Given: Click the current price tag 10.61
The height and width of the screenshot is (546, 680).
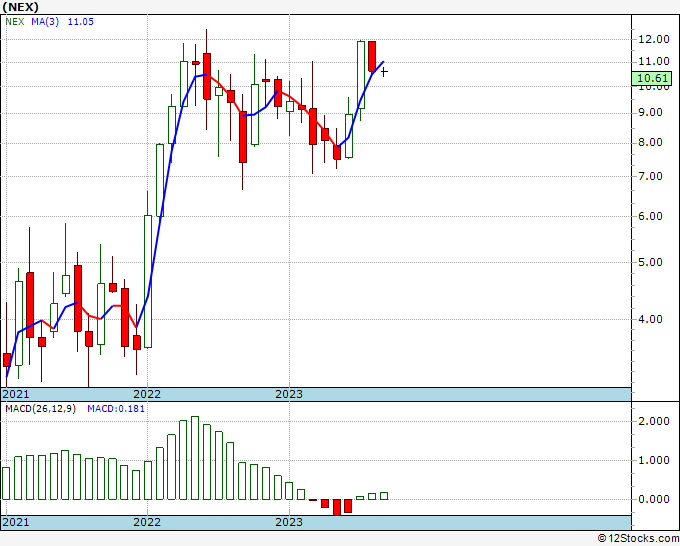Looking at the screenshot, I should tap(654, 78).
